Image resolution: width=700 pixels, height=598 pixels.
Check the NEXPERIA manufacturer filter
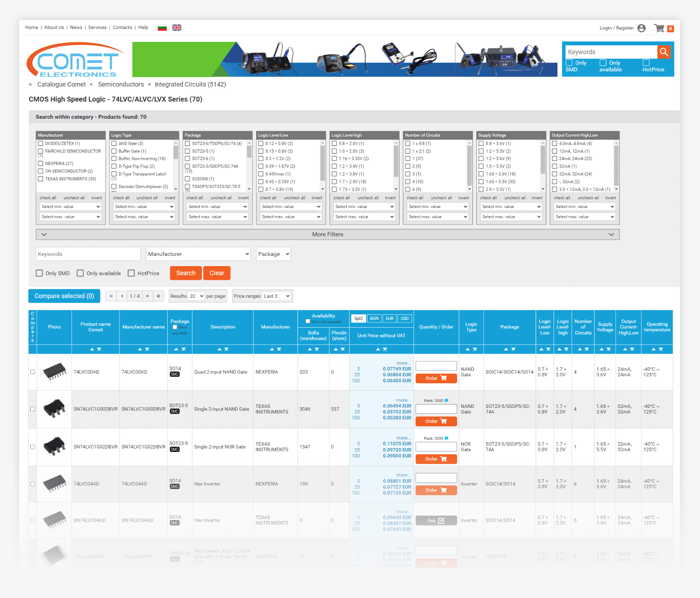coord(41,164)
